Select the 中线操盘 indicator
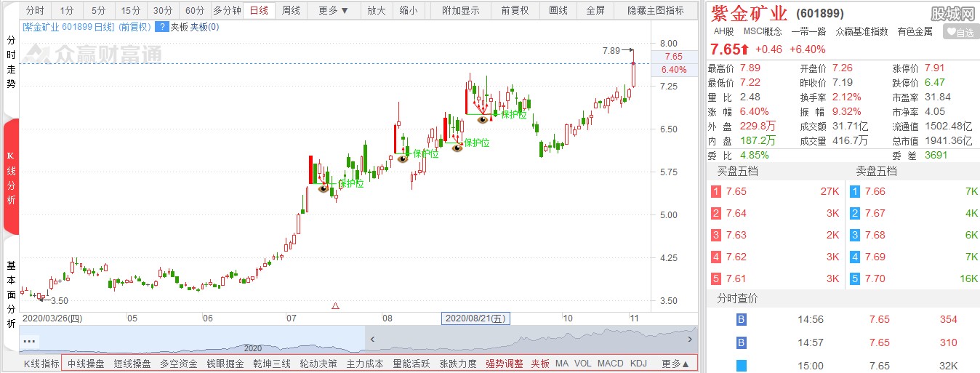Viewport: 980px width, 373px height. click(86, 364)
